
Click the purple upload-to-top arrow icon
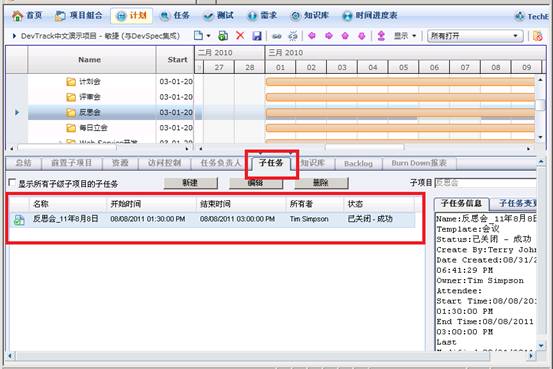pyautogui.click(x=381, y=36)
